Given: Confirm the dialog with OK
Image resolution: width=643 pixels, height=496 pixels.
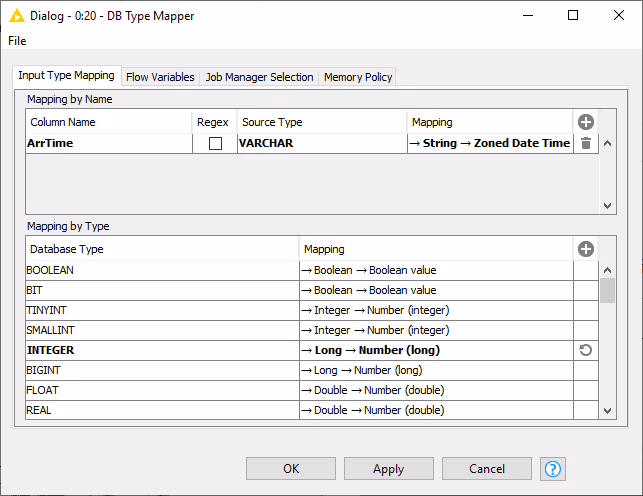Looking at the screenshot, I should (x=291, y=469).
